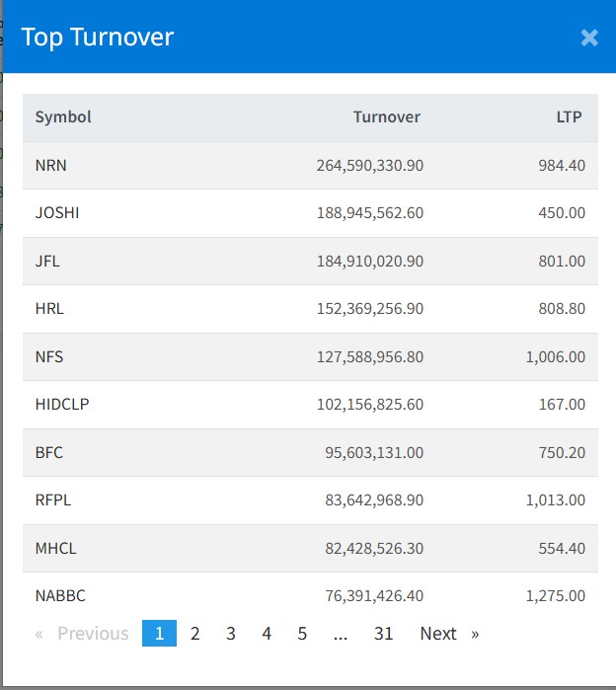Viewport: 616px width, 690px height.
Task: Click the Previous page link
Action: click(x=83, y=634)
